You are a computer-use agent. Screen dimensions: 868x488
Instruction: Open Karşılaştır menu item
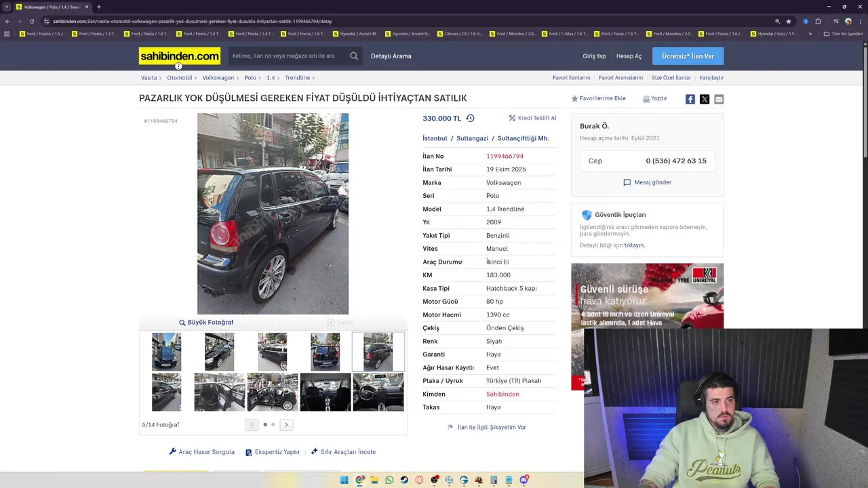711,78
